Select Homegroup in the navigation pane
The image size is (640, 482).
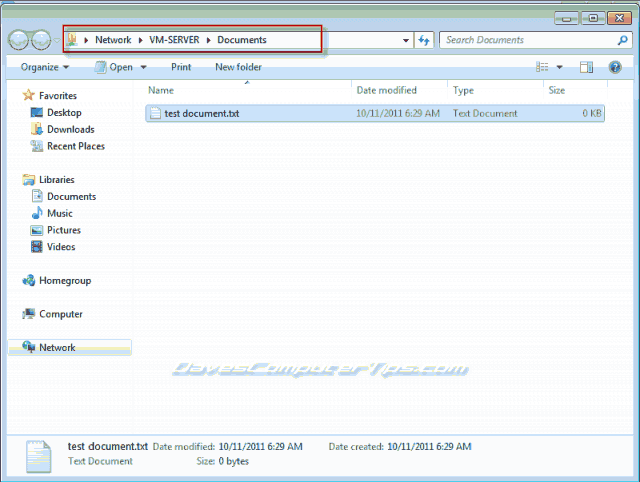pyautogui.click(x=65, y=281)
